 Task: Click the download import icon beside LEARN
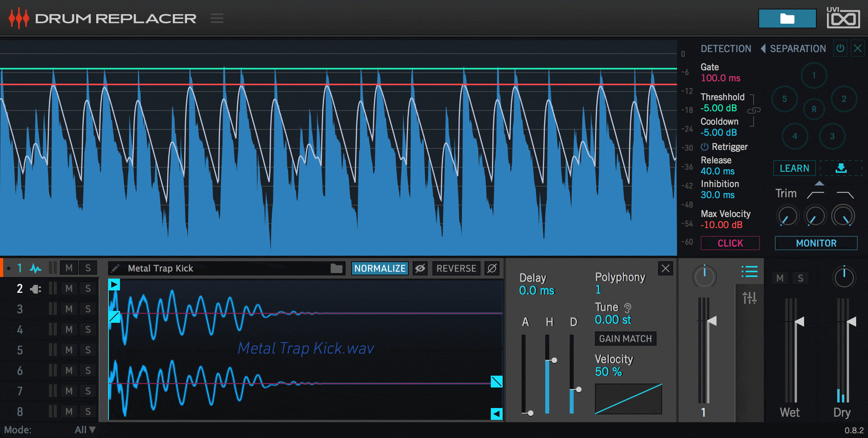pos(841,168)
